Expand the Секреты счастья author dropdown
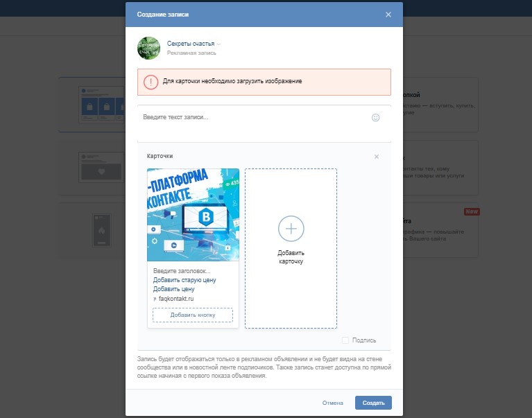The height and width of the screenshot is (418, 532). click(x=218, y=44)
